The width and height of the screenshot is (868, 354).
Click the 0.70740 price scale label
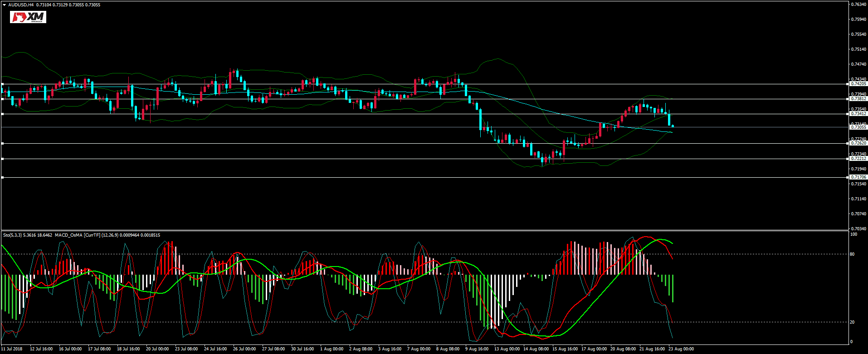coord(859,213)
